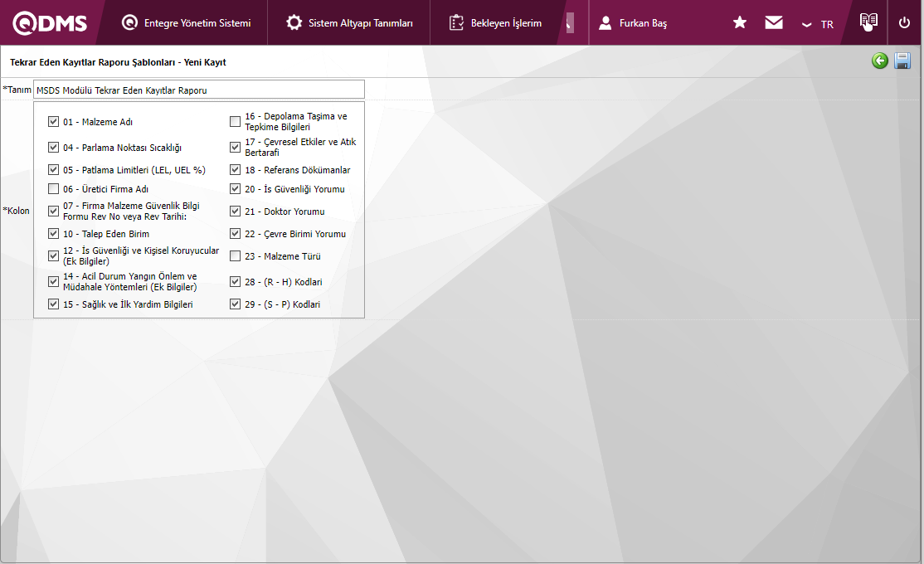
Task: Toggle 15 - Sağlık ve İlk Yardim Bilgileri
Action: click(x=53, y=304)
